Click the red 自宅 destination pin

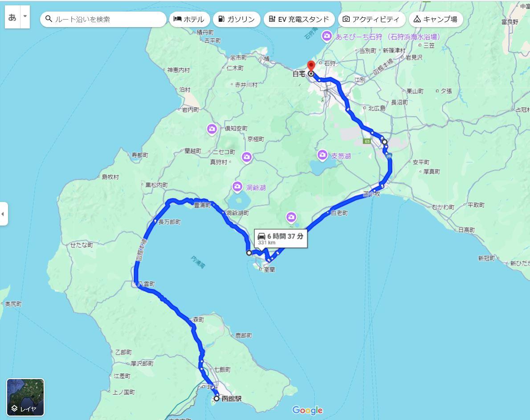[311, 65]
